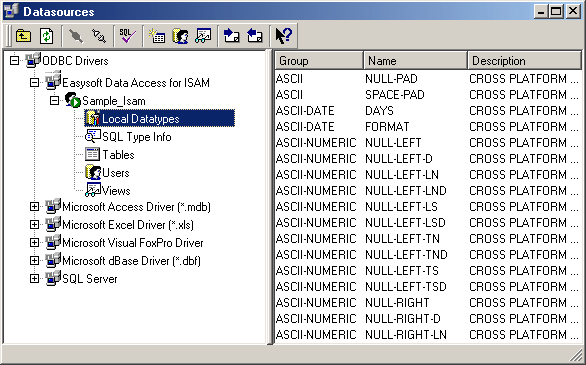This screenshot has width=586, height=365.
Task: Select the NULL-LEFT-TS datatype name
Action: [402, 271]
